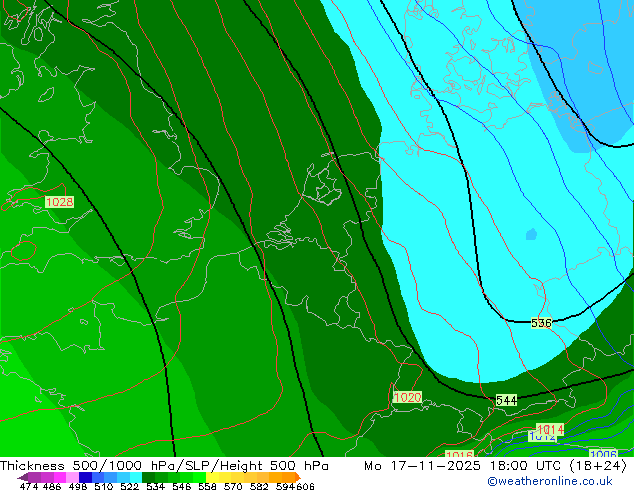
Task: Click legend value 558
Action: pyautogui.click(x=207, y=486)
